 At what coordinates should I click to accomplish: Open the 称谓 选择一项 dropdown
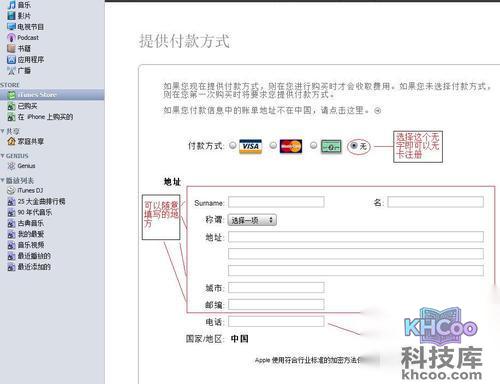252,220
